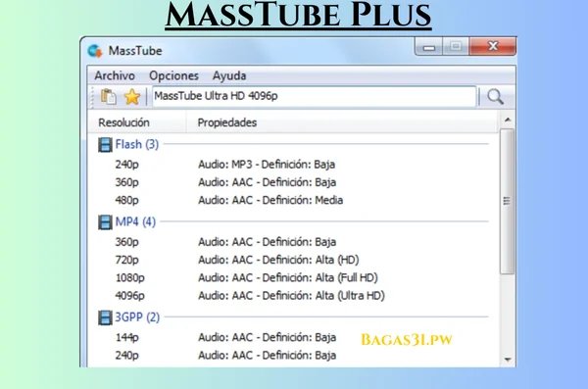Open the Ayuda menu
The image size is (588, 389).
[229, 75]
